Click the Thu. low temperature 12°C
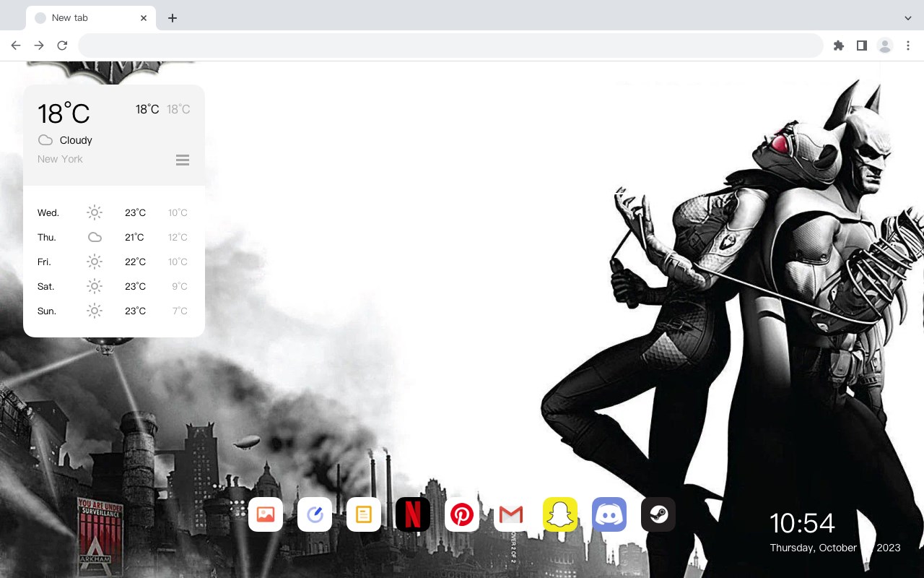This screenshot has height=578, width=924. 178,237
